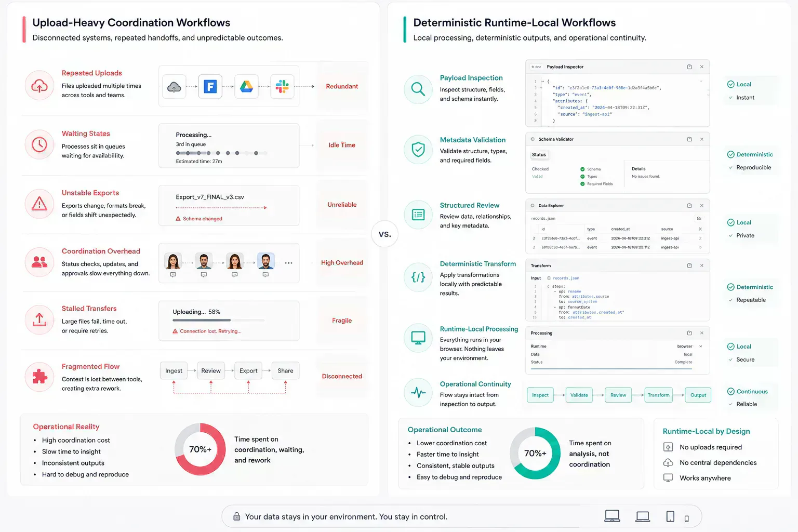
Task: Toggle the Deterministic check beside Schema Validator
Action: click(730, 154)
